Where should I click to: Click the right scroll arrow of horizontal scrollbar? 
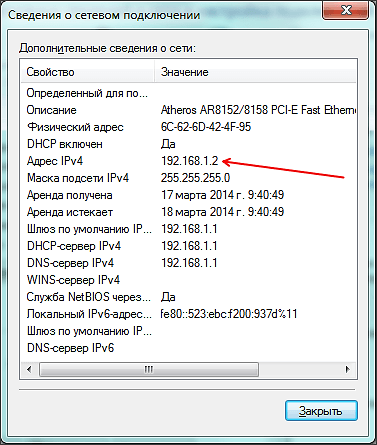click(348, 369)
